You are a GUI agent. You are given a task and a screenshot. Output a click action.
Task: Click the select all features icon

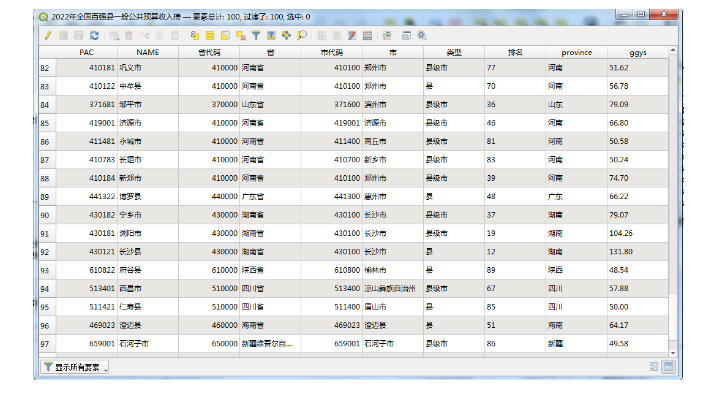(210, 36)
